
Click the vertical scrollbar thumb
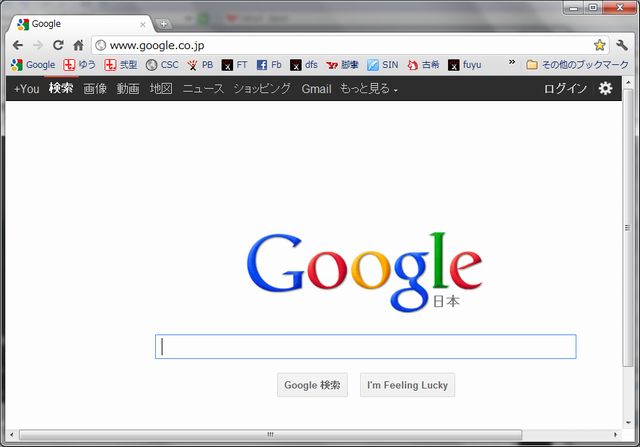pyautogui.click(x=629, y=228)
